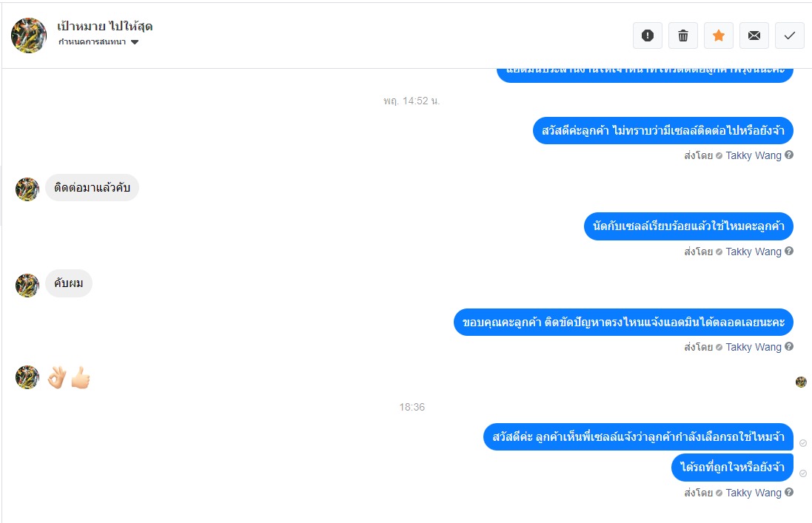This screenshot has height=523, width=812.
Task: Click the customer name in the header
Action: coord(104,27)
